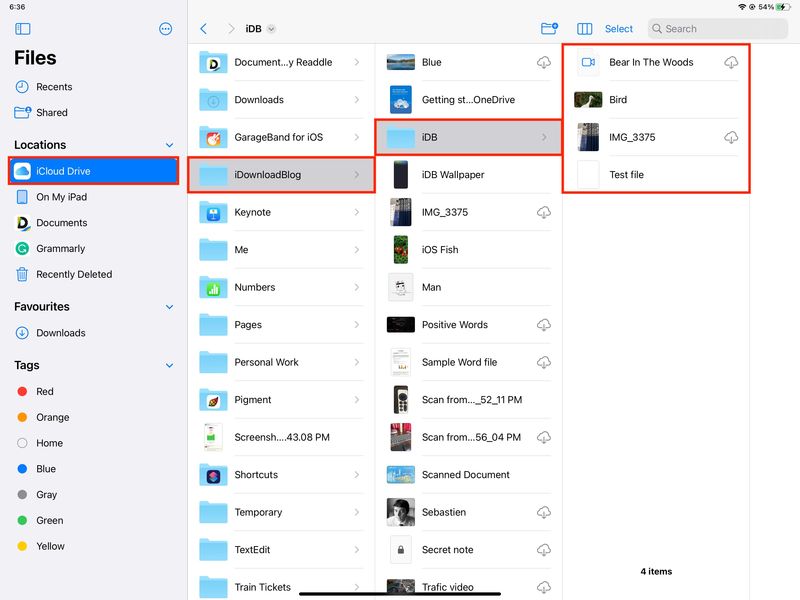Open the Test file

(656, 174)
